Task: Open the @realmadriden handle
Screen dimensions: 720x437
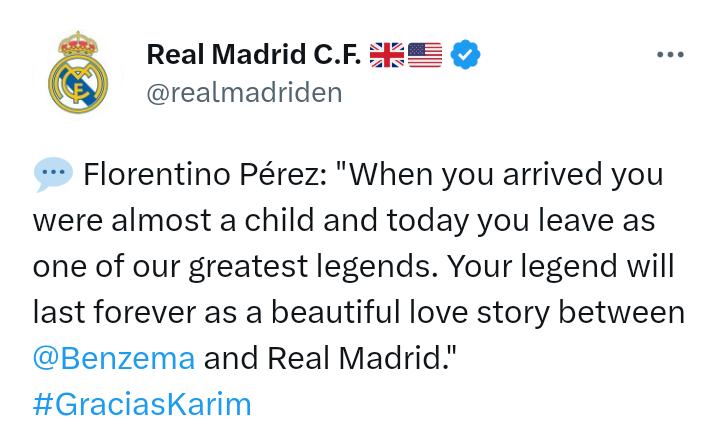Action: point(244,92)
